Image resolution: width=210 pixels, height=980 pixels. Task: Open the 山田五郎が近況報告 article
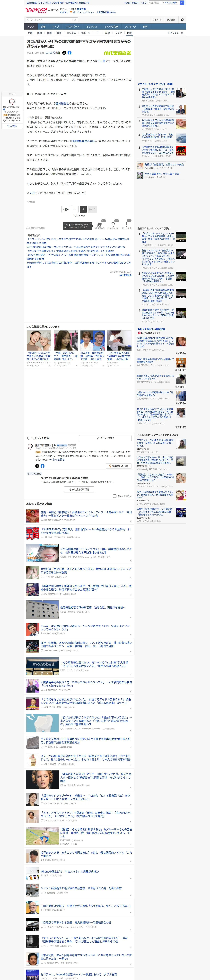point(85,906)
